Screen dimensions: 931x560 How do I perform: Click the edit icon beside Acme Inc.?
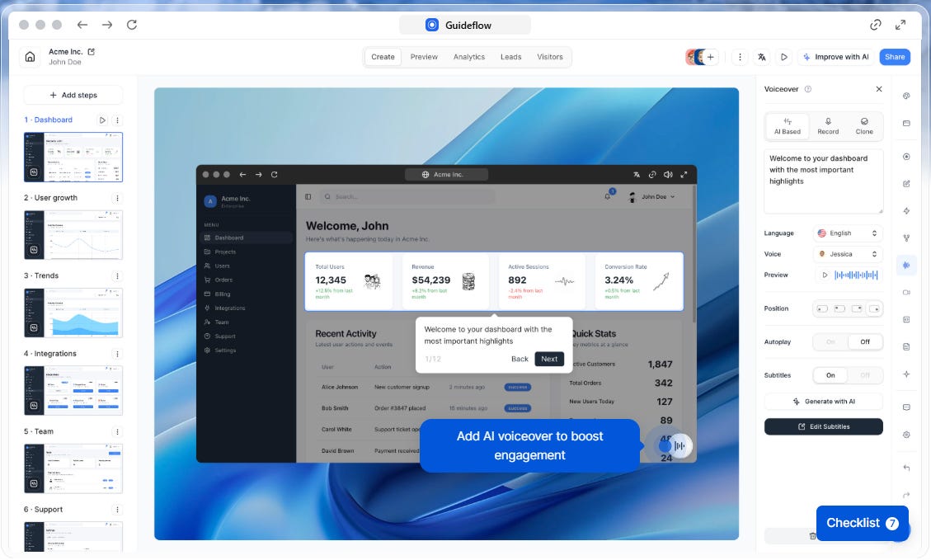click(x=92, y=52)
